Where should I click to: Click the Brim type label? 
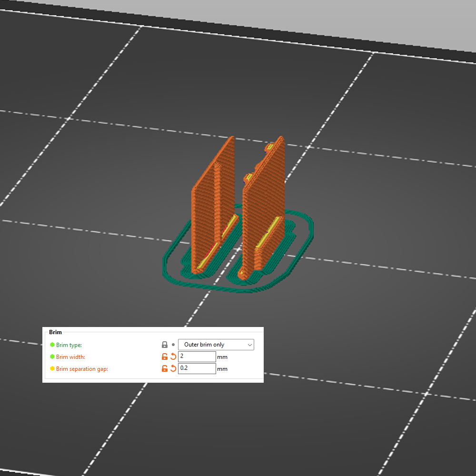click(x=69, y=345)
